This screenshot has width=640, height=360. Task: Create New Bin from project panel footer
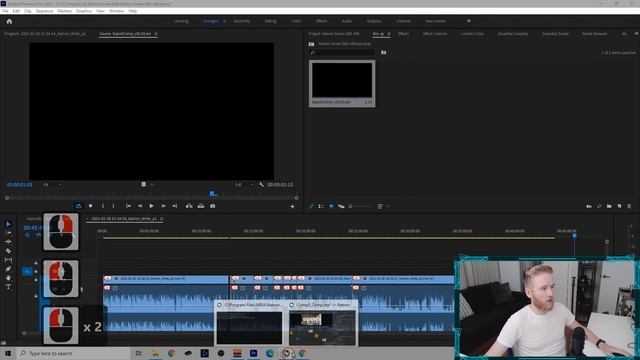pyautogui.click(x=609, y=207)
